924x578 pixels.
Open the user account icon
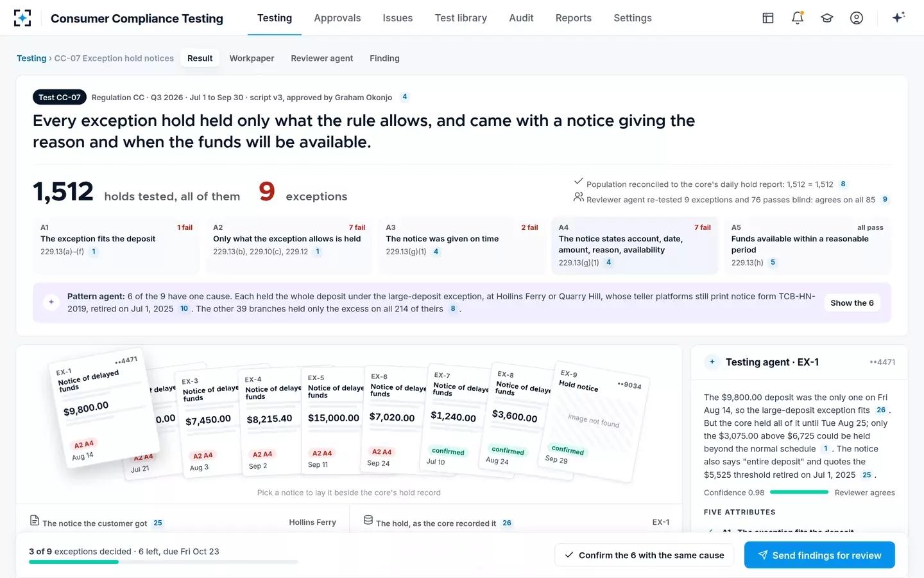pyautogui.click(x=857, y=18)
